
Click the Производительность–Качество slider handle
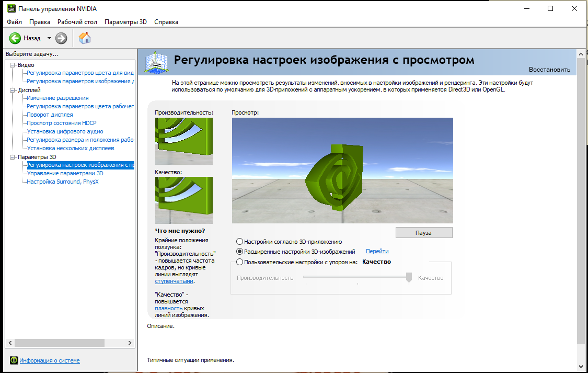coord(409,277)
